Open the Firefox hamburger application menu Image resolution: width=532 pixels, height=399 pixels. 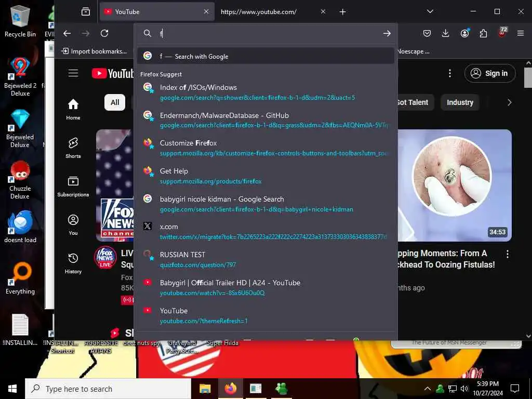521,33
